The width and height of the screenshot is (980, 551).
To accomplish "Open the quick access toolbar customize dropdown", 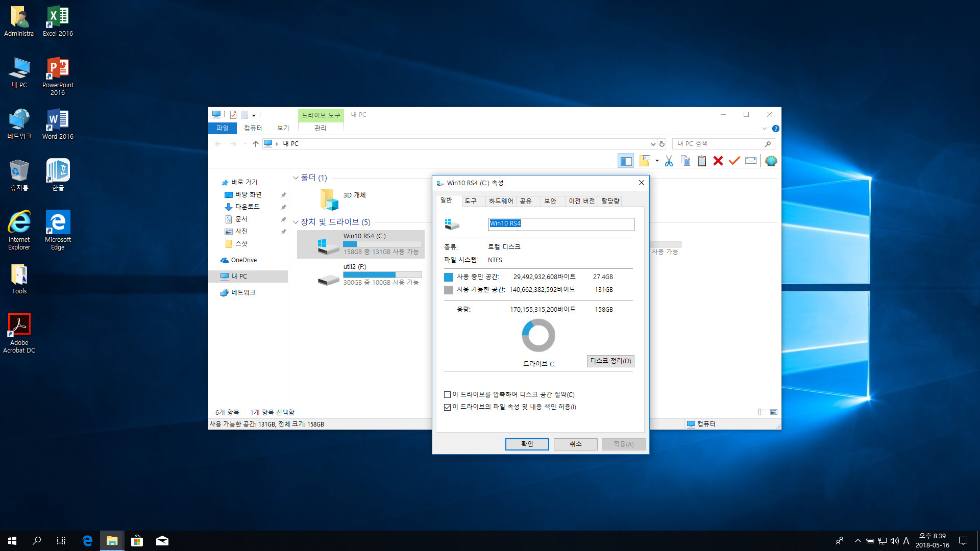I will (254, 115).
